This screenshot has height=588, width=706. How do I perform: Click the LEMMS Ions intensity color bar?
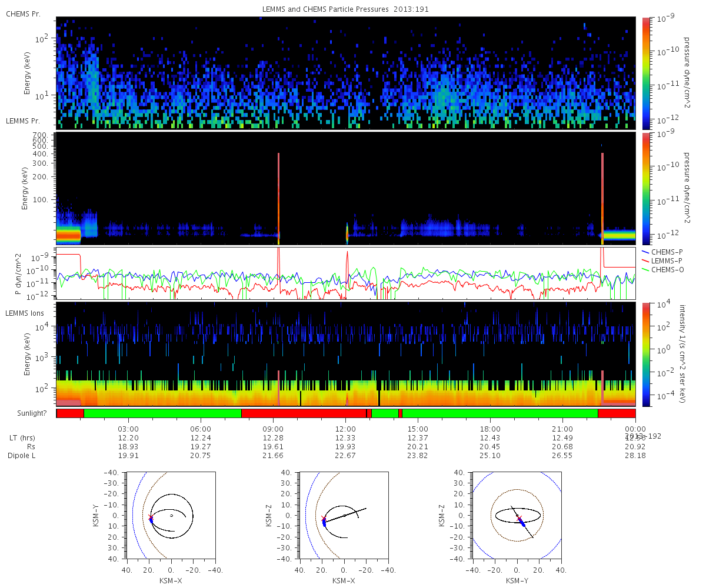[x=647, y=355]
